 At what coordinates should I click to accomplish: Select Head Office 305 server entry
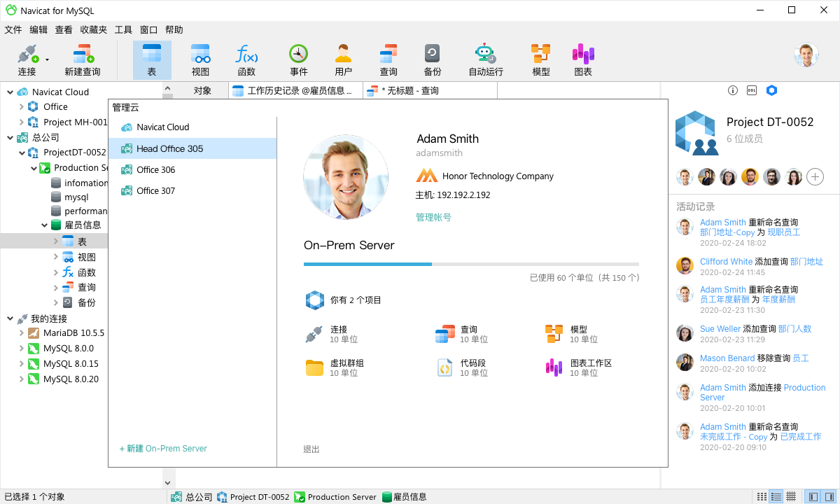pyautogui.click(x=192, y=148)
